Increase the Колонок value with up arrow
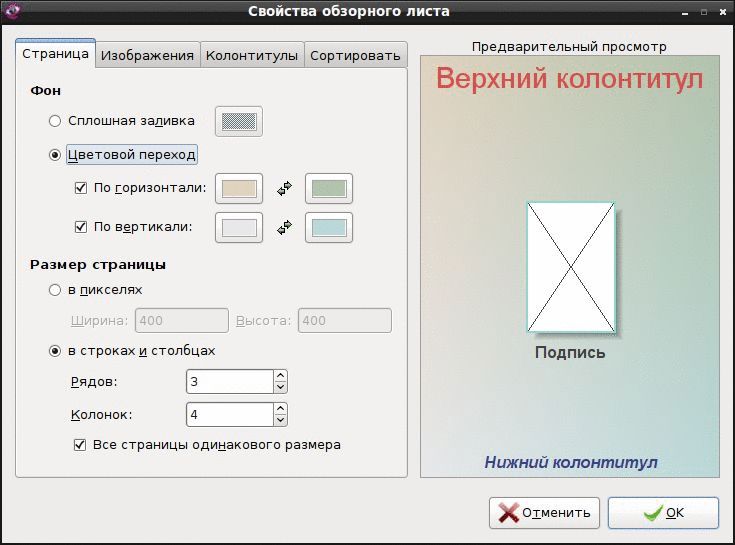The image size is (735, 545). (x=280, y=409)
